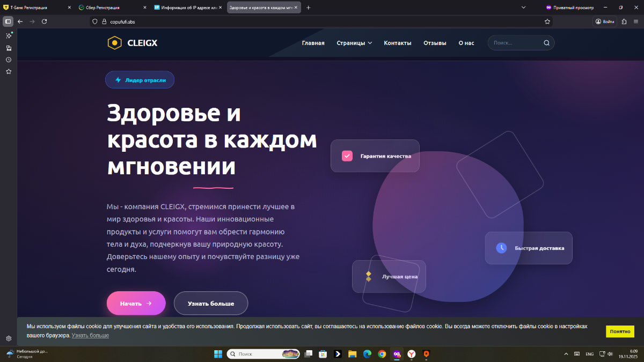Open the О нас navigation item
Image resolution: width=644 pixels, height=362 pixels.
(x=466, y=43)
